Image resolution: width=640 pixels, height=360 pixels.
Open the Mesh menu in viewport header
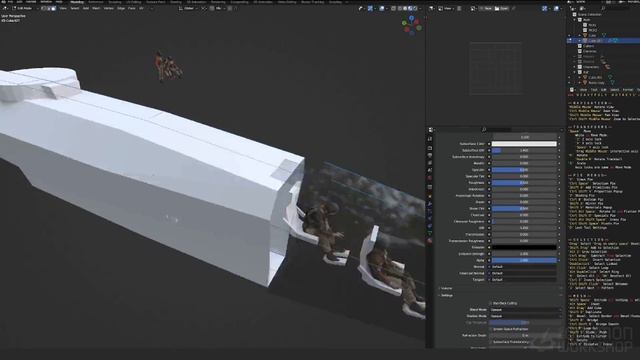96,8
